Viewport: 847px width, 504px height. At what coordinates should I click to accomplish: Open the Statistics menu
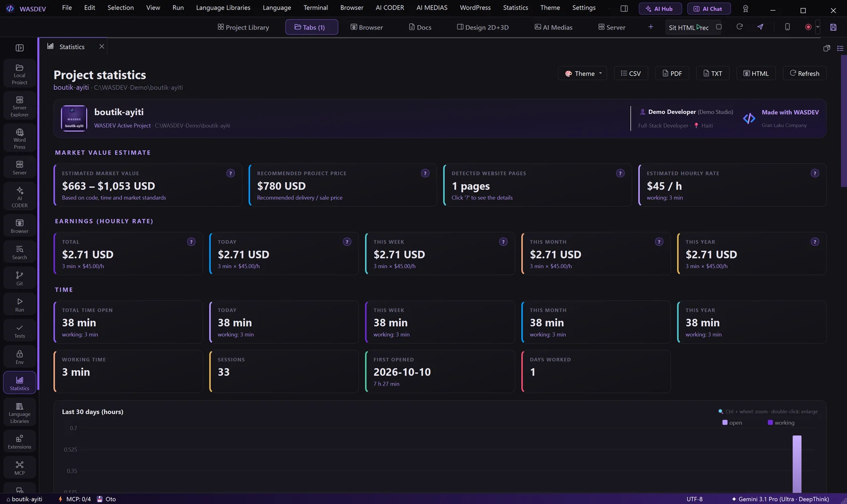coord(515,8)
